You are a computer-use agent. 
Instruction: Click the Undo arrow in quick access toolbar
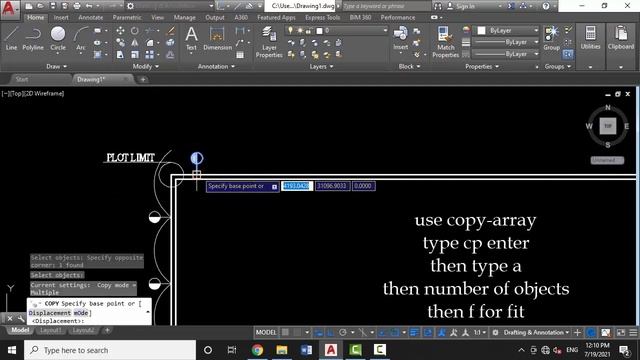coord(89,6)
